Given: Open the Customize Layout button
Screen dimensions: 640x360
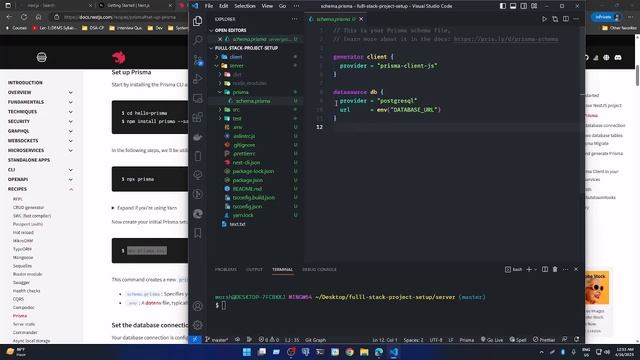Looking at the screenshot, I should 534,6.
